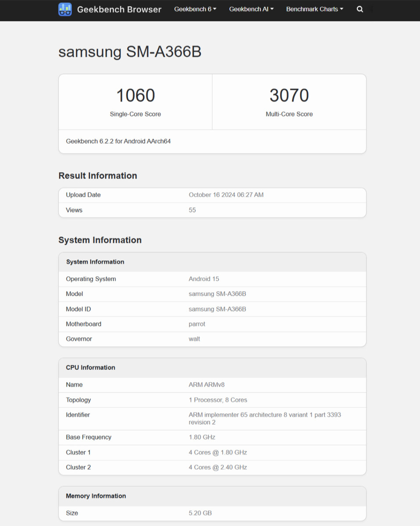Click the 'Base Frequency' row label
The height and width of the screenshot is (526, 420).
(x=89, y=437)
